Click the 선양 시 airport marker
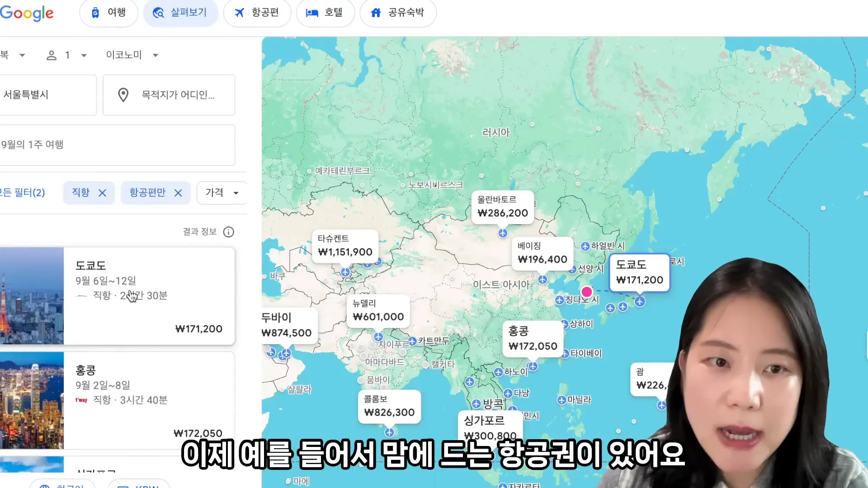 pyautogui.click(x=573, y=269)
